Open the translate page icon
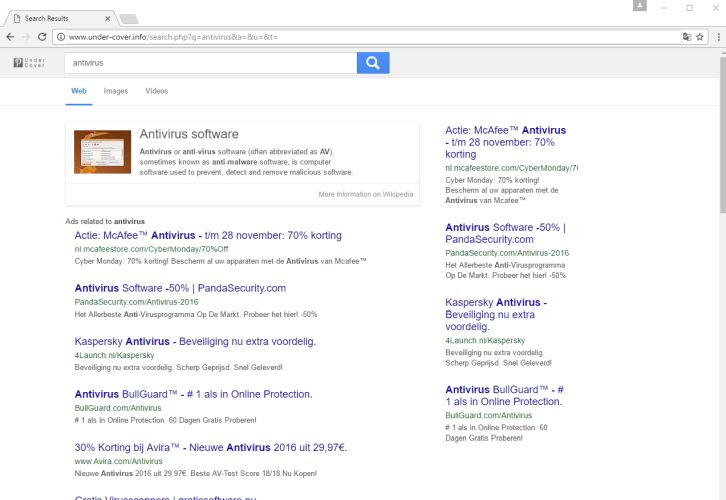Image resolution: width=726 pixels, height=500 pixels. point(687,37)
